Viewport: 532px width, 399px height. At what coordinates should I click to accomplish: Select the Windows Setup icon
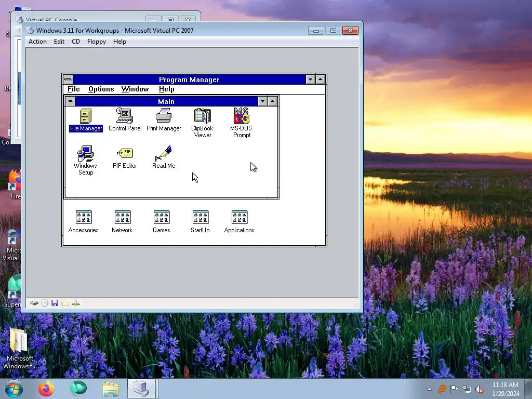coord(86,160)
